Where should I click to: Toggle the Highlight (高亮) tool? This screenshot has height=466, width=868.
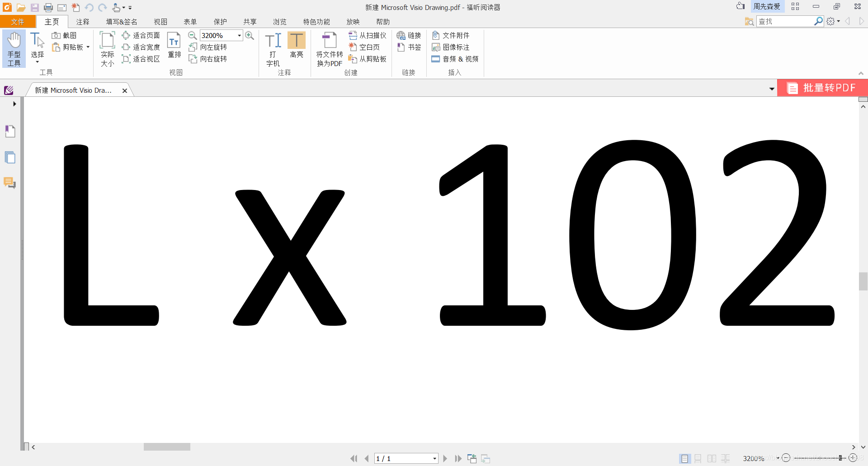[x=297, y=45]
